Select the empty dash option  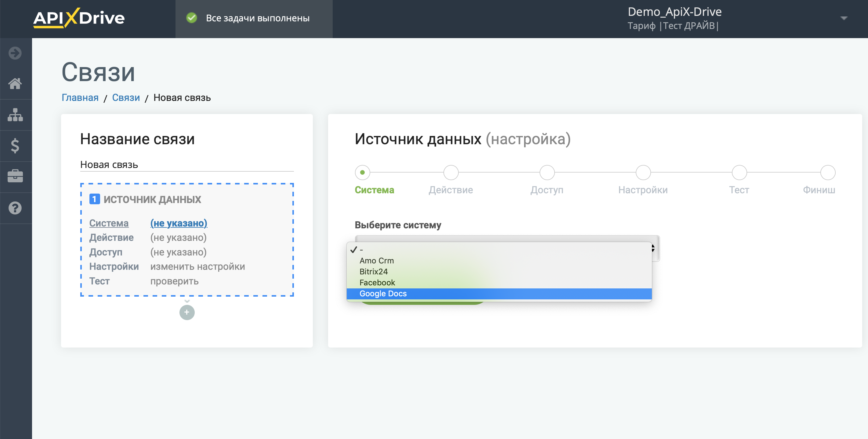point(499,250)
